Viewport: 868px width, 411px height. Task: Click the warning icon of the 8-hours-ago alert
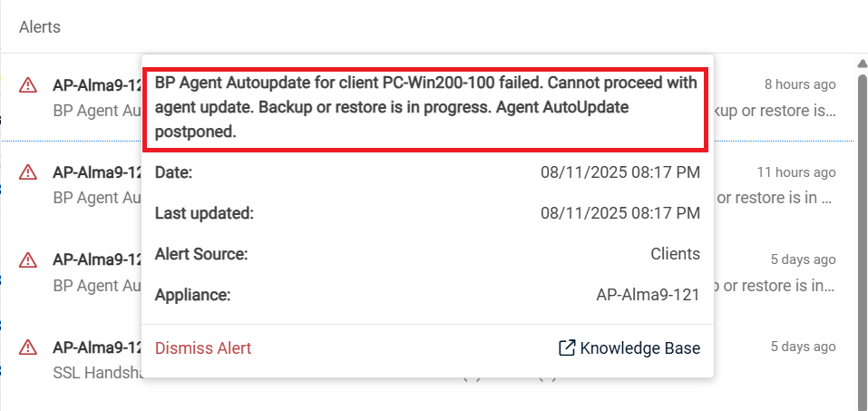pyautogui.click(x=28, y=85)
